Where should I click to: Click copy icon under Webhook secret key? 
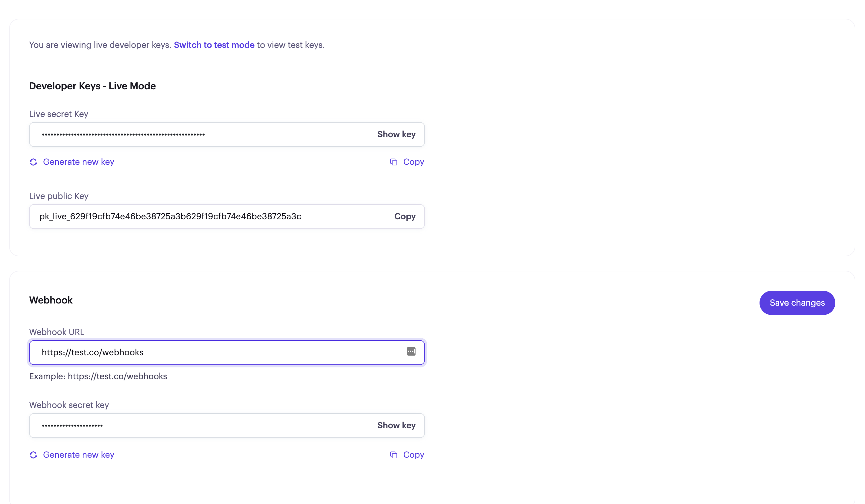coord(394,455)
